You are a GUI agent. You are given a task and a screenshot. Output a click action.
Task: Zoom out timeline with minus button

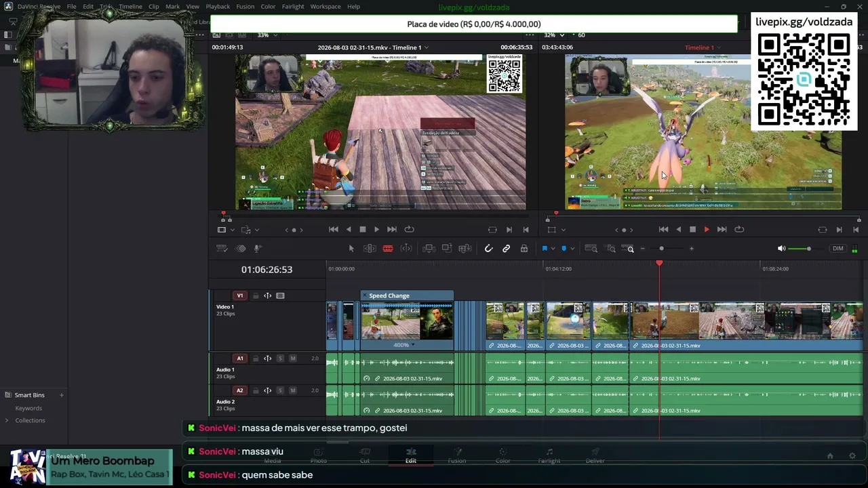[643, 249]
